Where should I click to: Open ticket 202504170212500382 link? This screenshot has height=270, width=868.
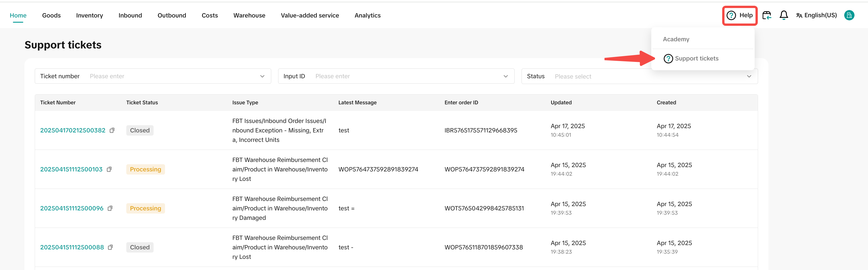point(72,130)
